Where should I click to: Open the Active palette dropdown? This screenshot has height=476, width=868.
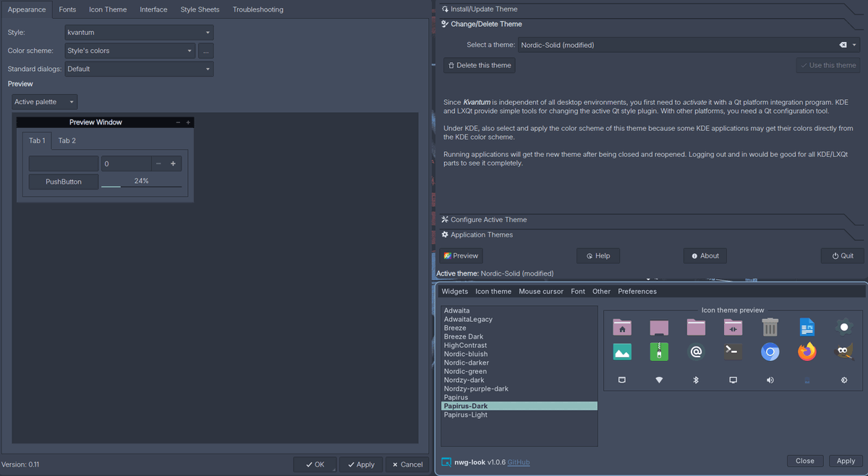tap(44, 102)
